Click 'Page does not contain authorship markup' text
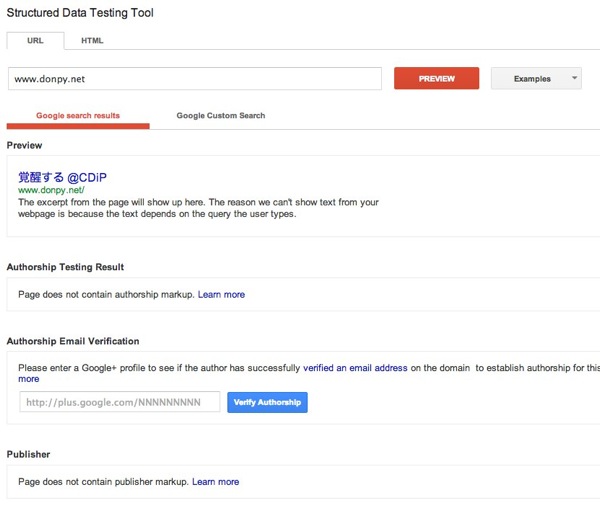Image resolution: width=600 pixels, height=511 pixels. pyautogui.click(x=106, y=294)
